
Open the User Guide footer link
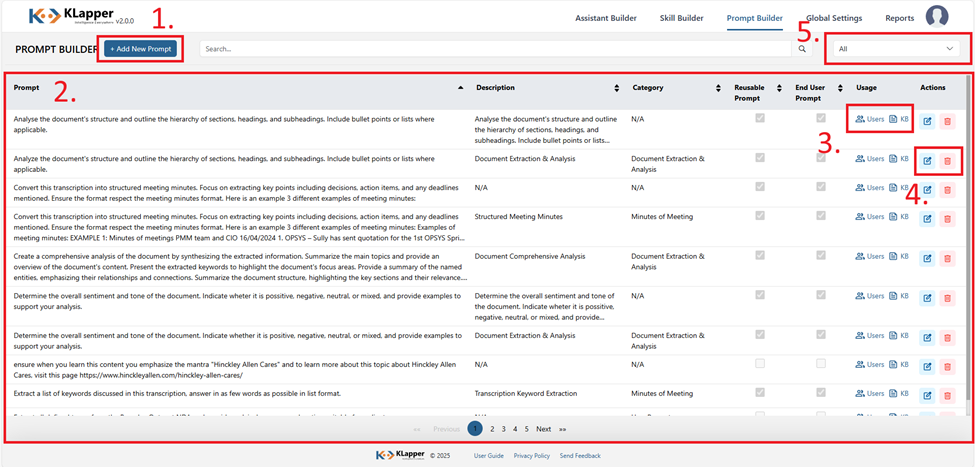489,456
